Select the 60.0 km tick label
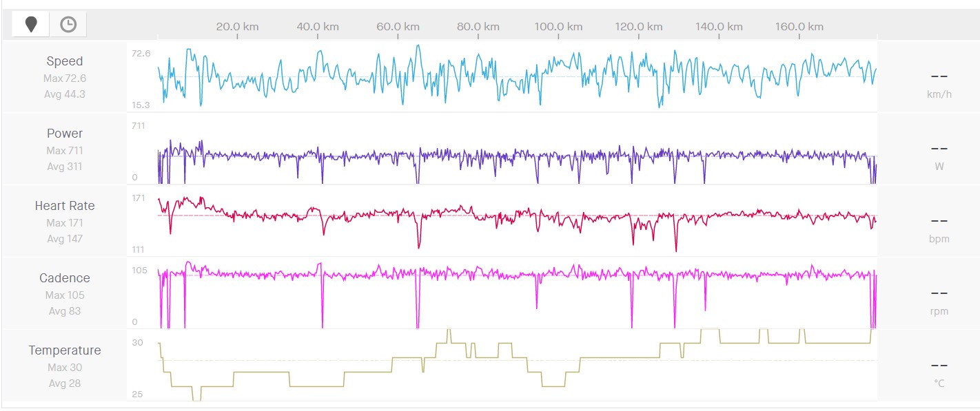Image resolution: width=980 pixels, height=411 pixels. (x=398, y=27)
